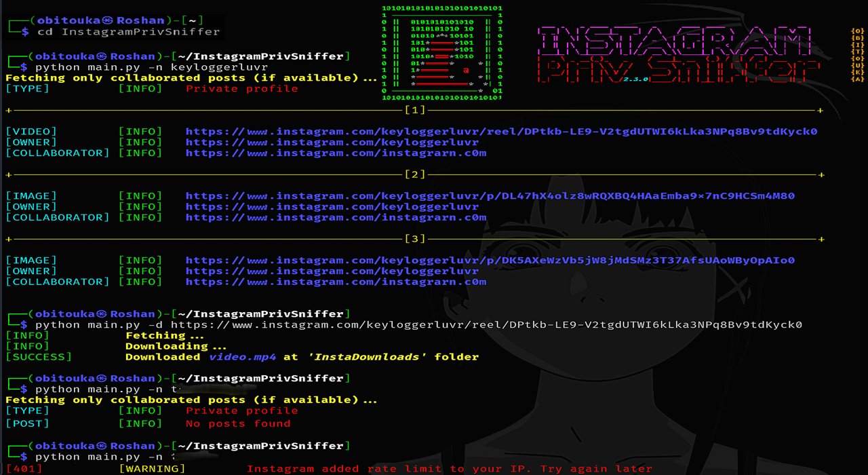Click the 'Downloading ...' status line
Image resolution: width=868 pixels, height=475 pixels.
click(x=176, y=346)
